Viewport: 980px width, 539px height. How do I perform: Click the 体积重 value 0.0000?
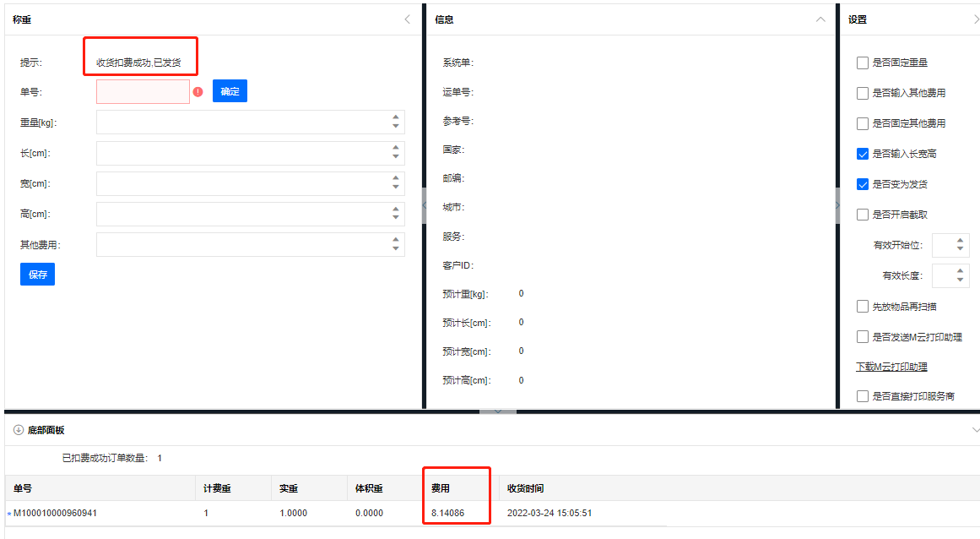point(369,513)
